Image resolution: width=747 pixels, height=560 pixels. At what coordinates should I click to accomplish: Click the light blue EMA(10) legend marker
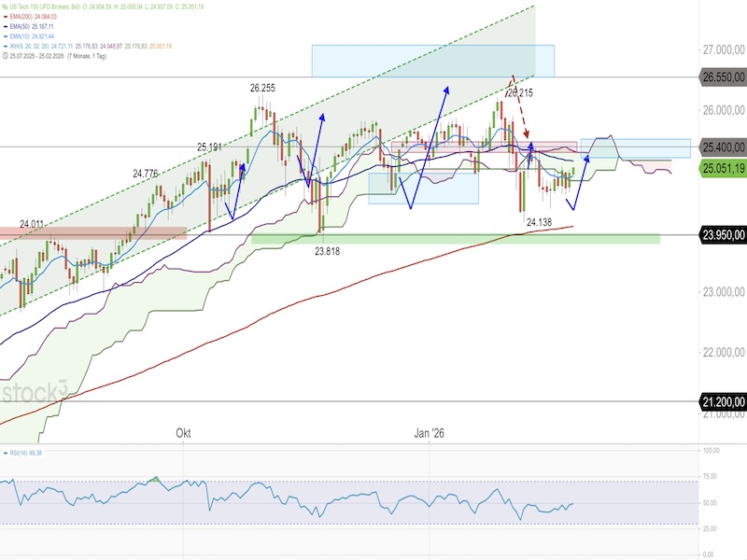(x=5, y=36)
